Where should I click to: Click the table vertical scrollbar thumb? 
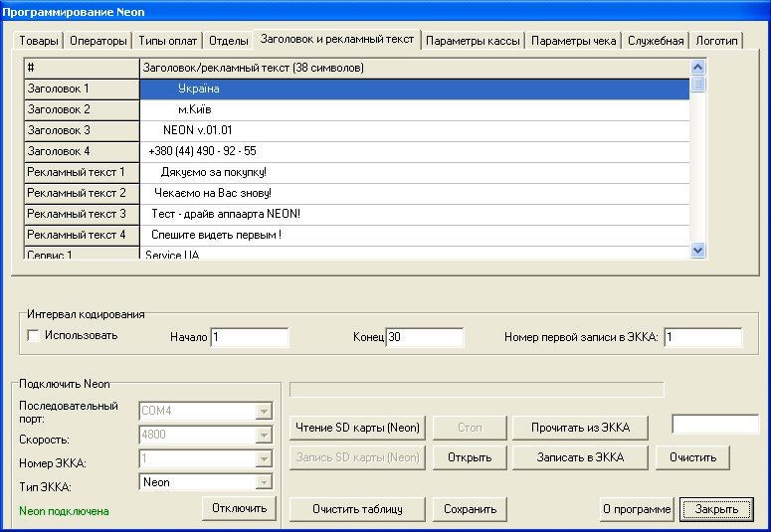[x=697, y=85]
